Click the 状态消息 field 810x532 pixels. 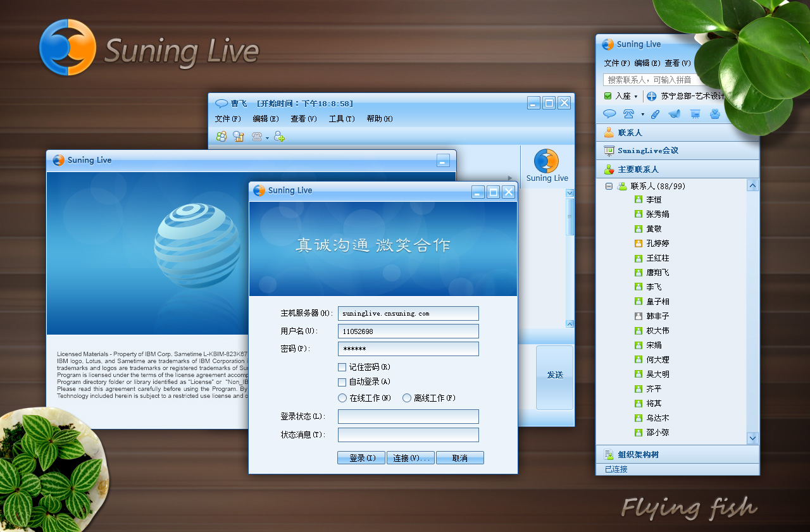pos(408,435)
